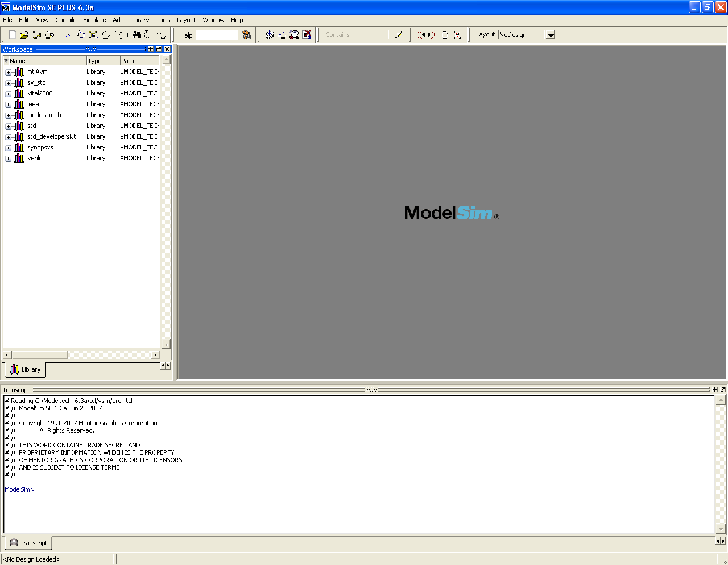The image size is (728, 565).
Task: Open a file with the folder icon
Action: [24, 35]
